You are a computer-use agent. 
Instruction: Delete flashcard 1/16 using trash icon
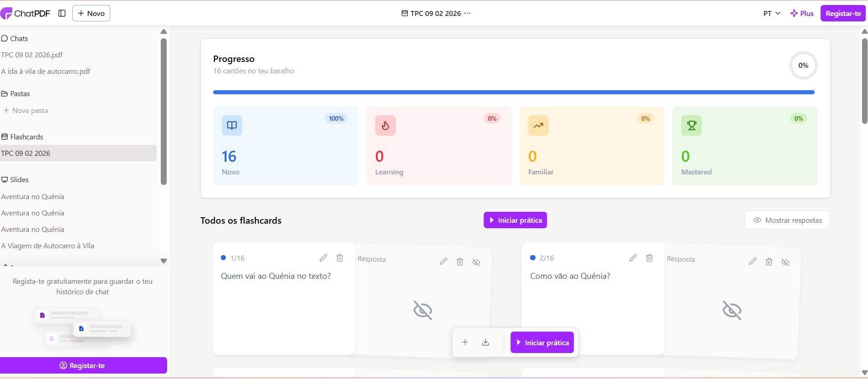click(x=340, y=258)
